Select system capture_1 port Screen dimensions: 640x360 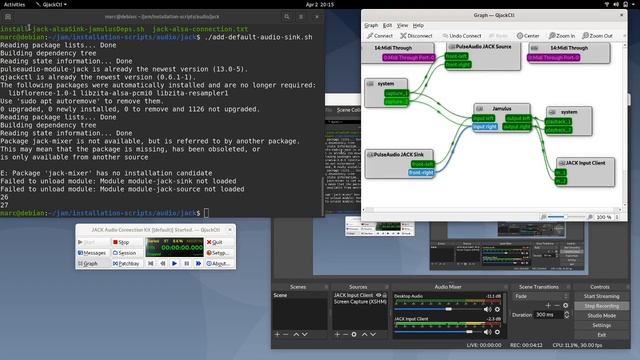click(396, 93)
